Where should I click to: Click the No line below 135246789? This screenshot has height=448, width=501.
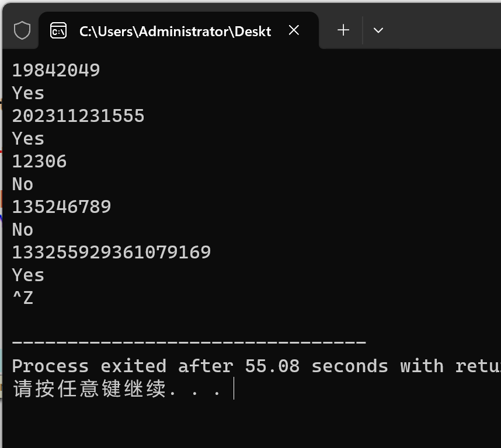click(23, 229)
